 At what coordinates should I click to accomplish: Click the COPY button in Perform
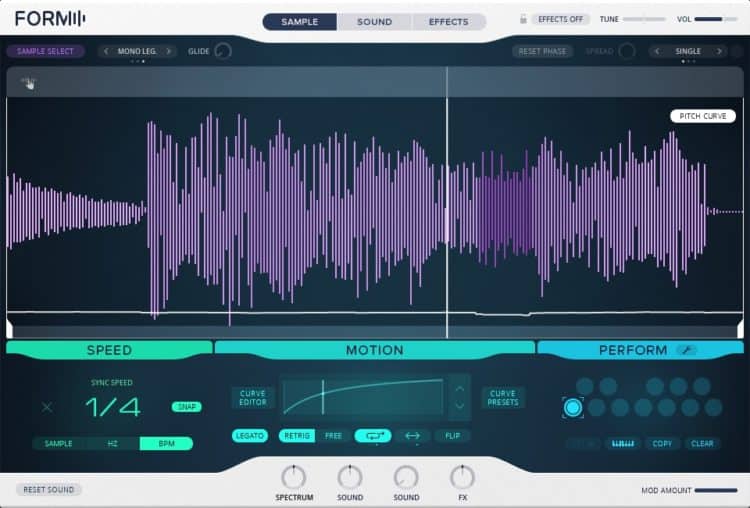pyautogui.click(x=662, y=443)
